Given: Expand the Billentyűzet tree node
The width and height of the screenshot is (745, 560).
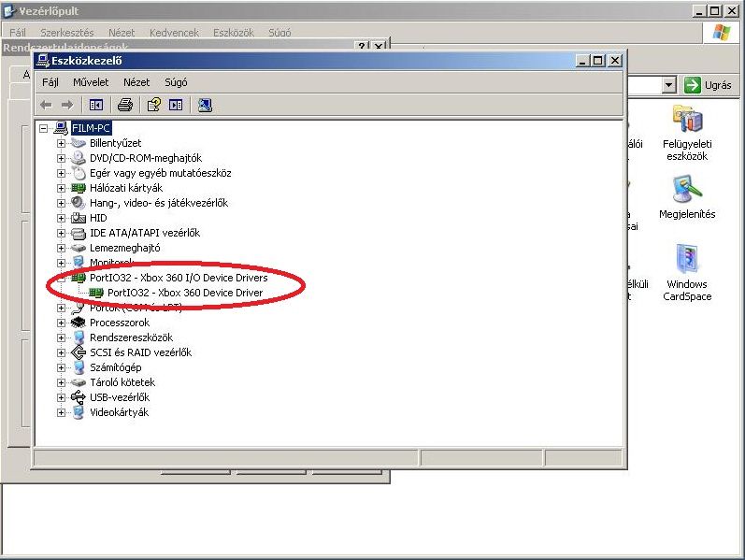Looking at the screenshot, I should (62, 143).
